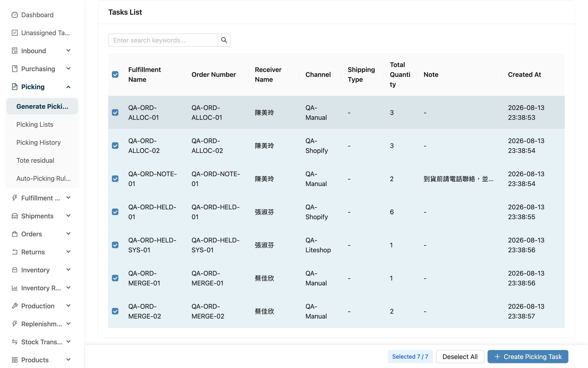
Task: Click the Fulfillment lightning icon
Action: pyautogui.click(x=14, y=198)
